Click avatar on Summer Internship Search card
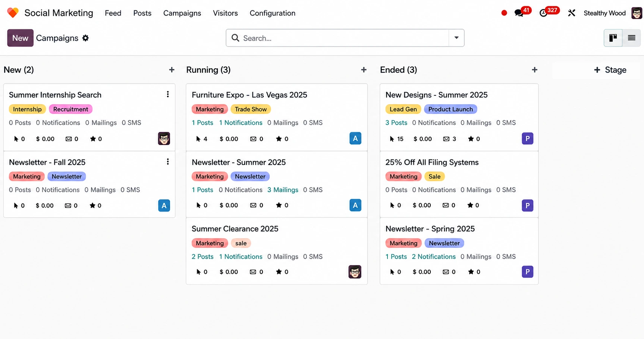Image resolution: width=644 pixels, height=339 pixels. click(164, 139)
